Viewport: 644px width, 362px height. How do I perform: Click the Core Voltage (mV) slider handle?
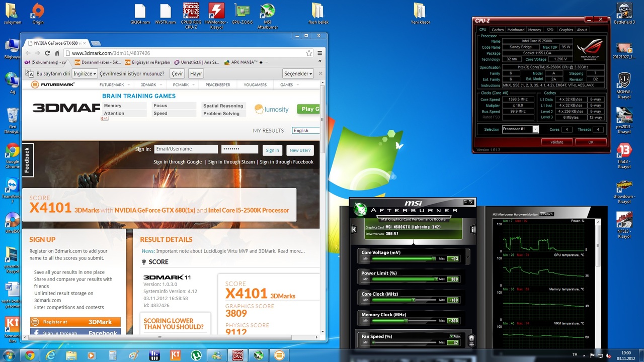click(434, 258)
